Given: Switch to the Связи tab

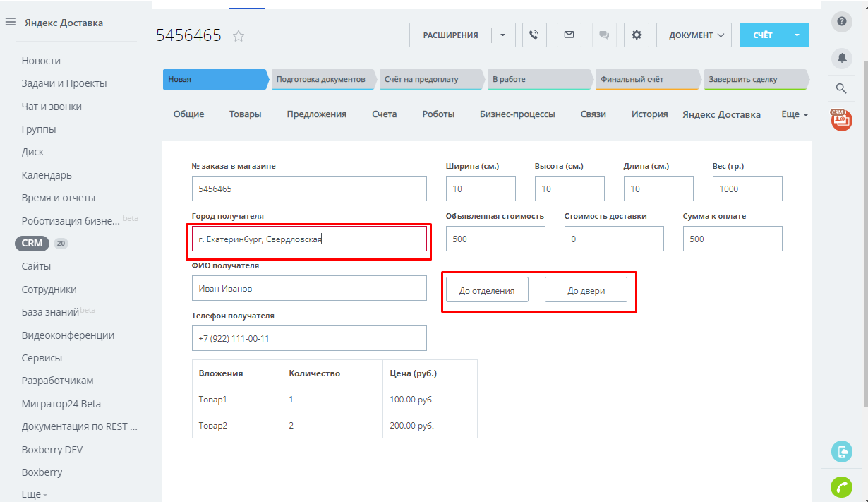Looking at the screenshot, I should (593, 114).
